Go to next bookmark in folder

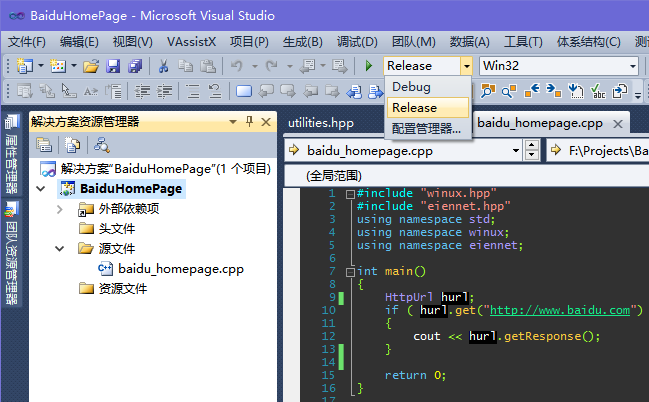pyautogui.click(x=332, y=91)
